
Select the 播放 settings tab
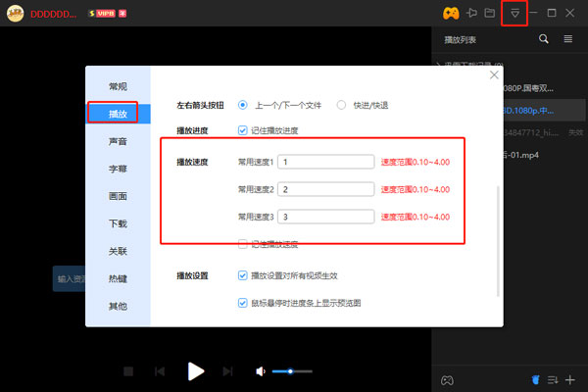pyautogui.click(x=118, y=114)
